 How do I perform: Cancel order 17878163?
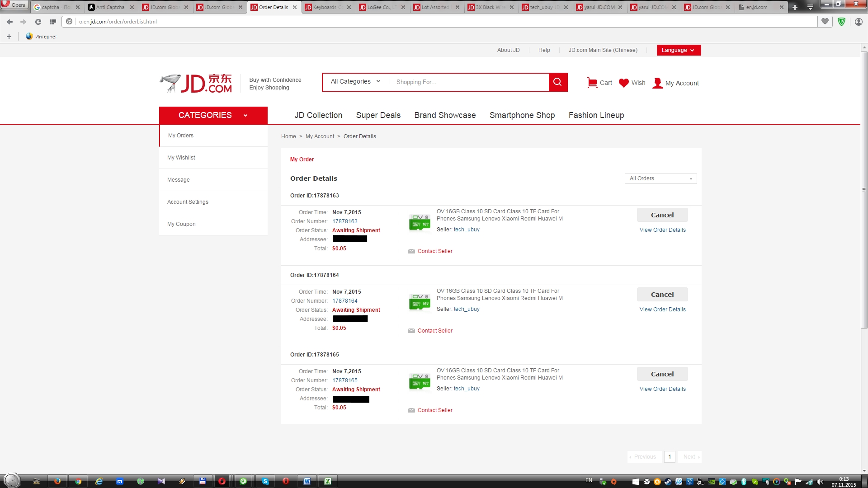tap(662, 215)
